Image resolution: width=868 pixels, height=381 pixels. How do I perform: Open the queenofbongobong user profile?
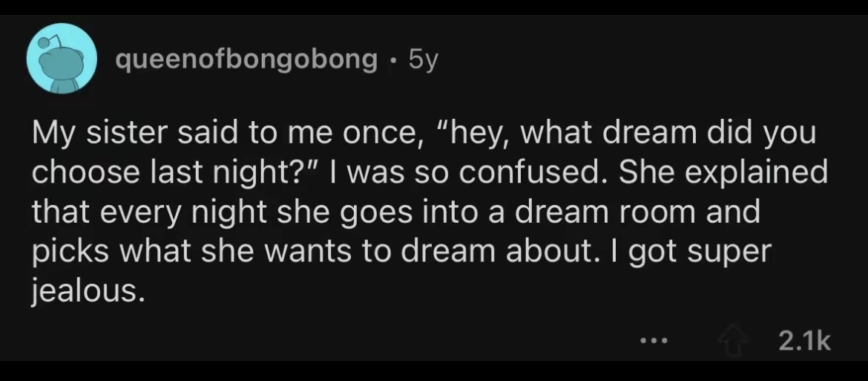click(246, 59)
